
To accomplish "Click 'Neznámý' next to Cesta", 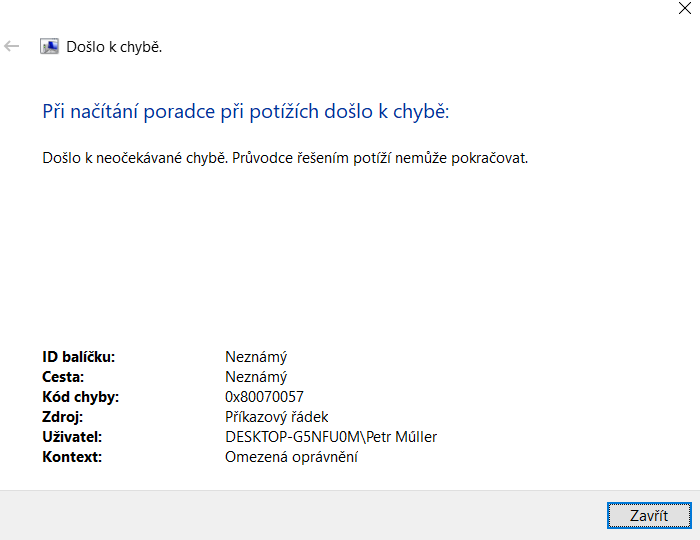I will pyautogui.click(x=256, y=377).
